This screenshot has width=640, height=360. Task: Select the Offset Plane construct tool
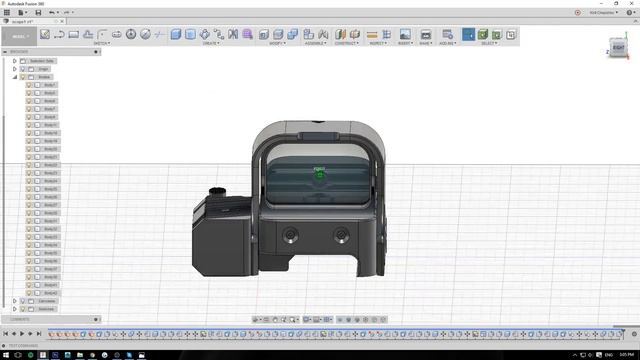(x=340, y=34)
